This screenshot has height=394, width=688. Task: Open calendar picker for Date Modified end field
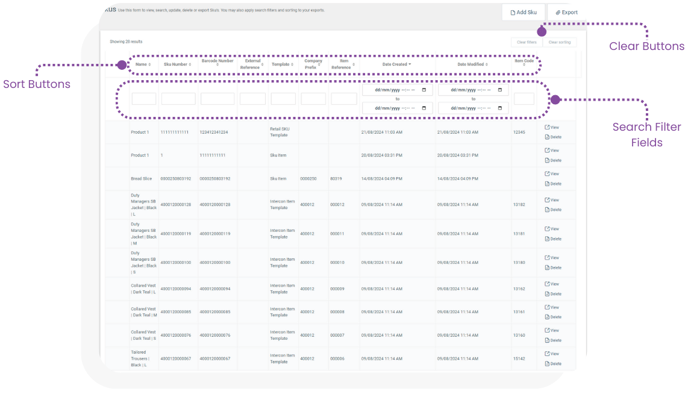500,108
